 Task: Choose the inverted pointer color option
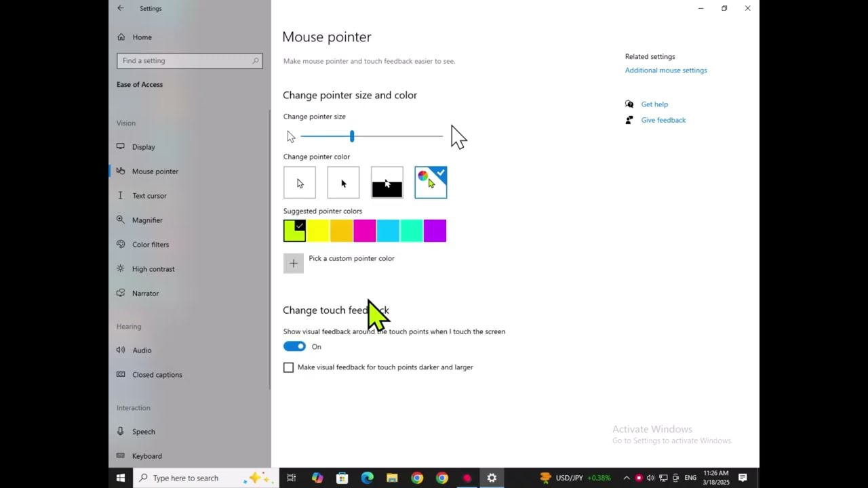387,183
